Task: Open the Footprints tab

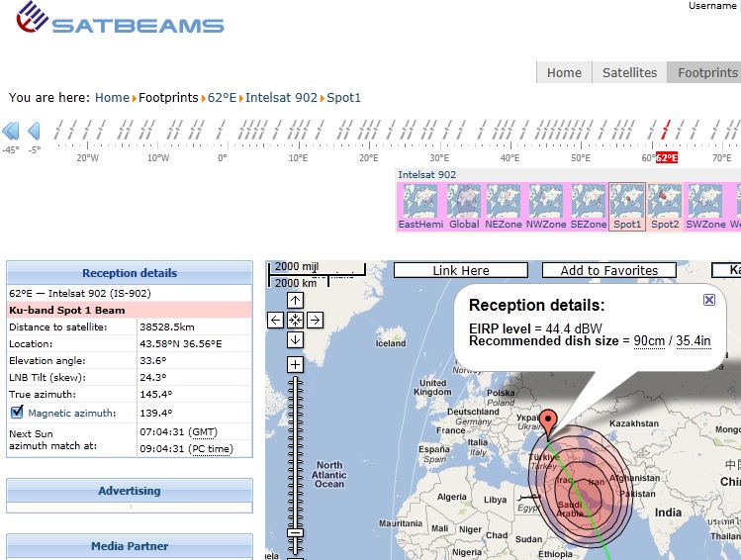Action: click(704, 72)
